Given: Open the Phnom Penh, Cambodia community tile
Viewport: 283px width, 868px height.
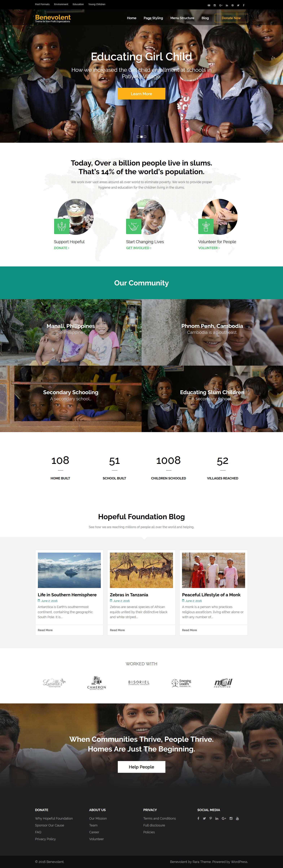Looking at the screenshot, I should point(212,332).
